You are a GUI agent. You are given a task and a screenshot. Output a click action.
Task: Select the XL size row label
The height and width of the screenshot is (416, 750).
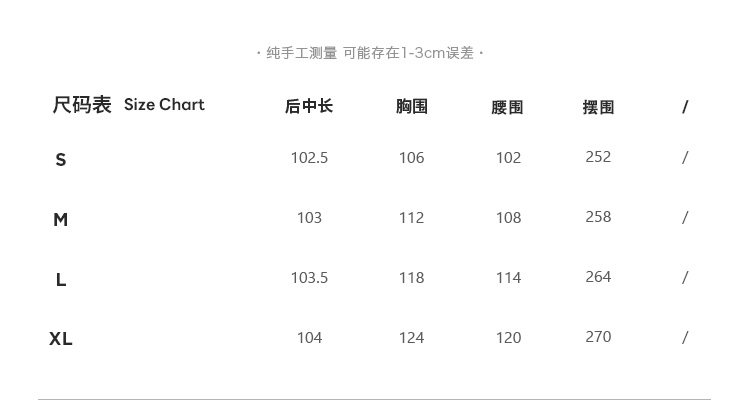61,339
